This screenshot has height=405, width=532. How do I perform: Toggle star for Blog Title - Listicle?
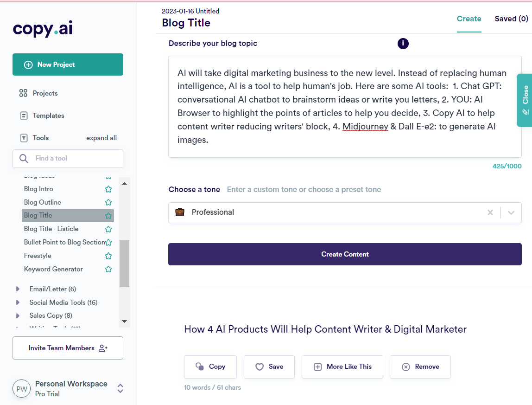point(108,229)
